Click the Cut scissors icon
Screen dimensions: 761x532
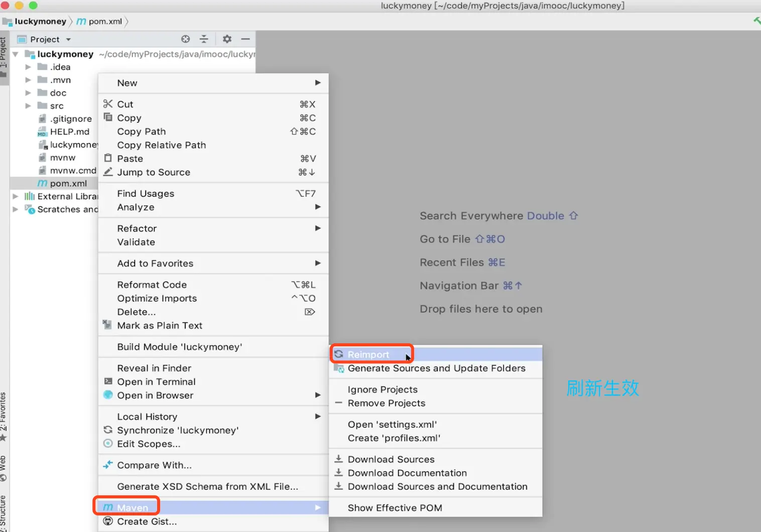[x=108, y=104]
